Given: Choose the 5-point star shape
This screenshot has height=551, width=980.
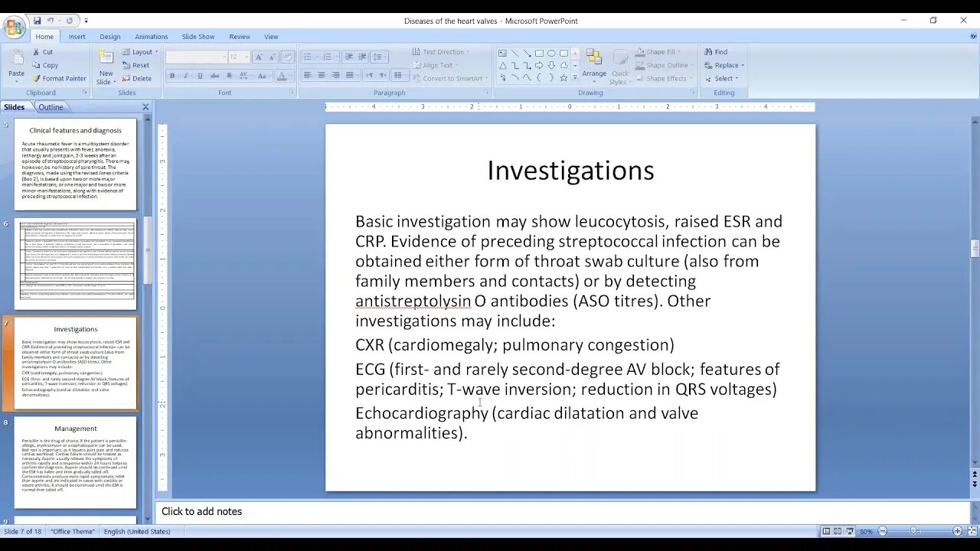Looking at the screenshot, I should click(x=563, y=77).
